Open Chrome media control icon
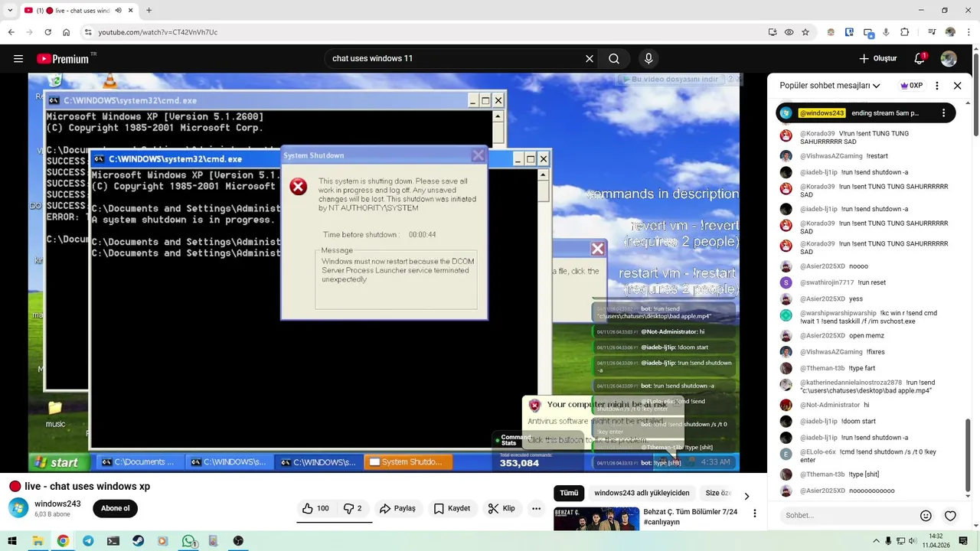The image size is (980, 551). click(932, 32)
